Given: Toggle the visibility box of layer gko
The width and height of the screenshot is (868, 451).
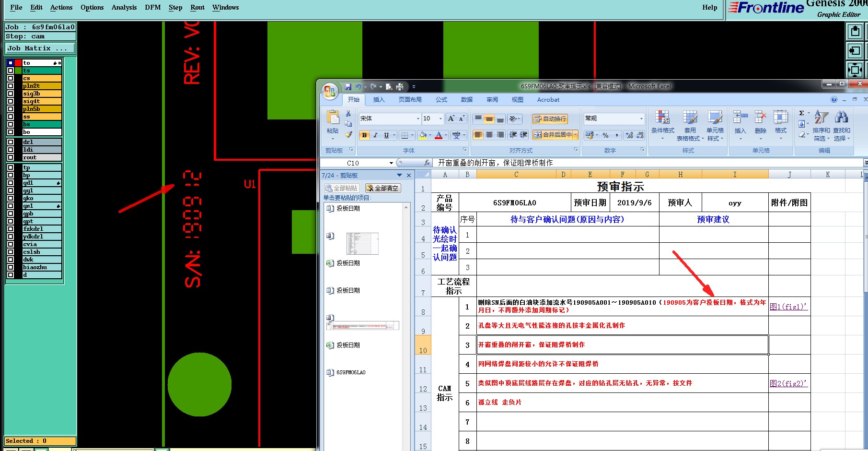Looking at the screenshot, I should click(11, 198).
